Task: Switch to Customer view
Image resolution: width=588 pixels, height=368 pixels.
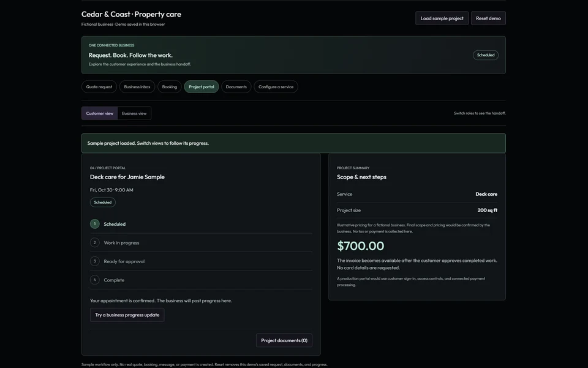Action: [x=99, y=113]
